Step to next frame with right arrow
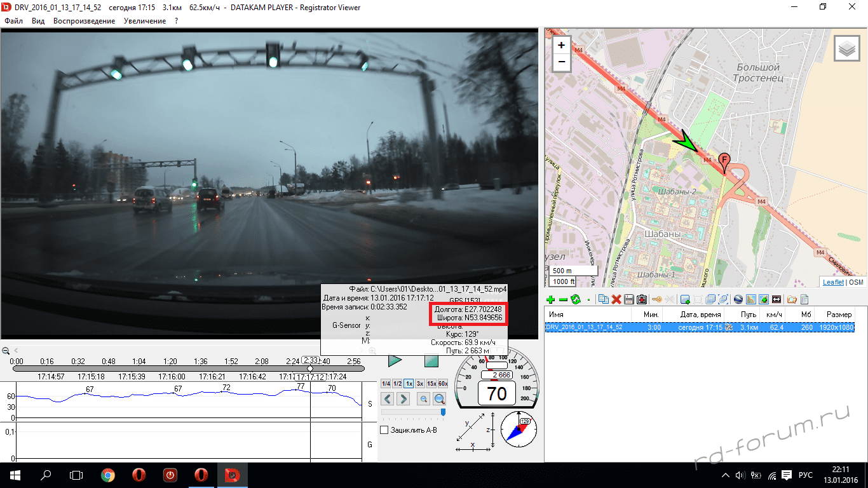Image resolution: width=868 pixels, height=488 pixels. 404,399
